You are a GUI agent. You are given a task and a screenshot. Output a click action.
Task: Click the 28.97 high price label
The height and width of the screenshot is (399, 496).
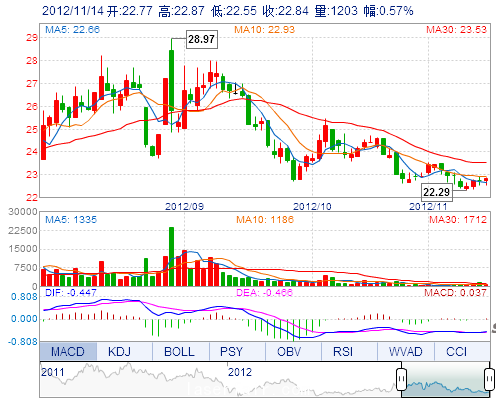pyautogui.click(x=202, y=39)
